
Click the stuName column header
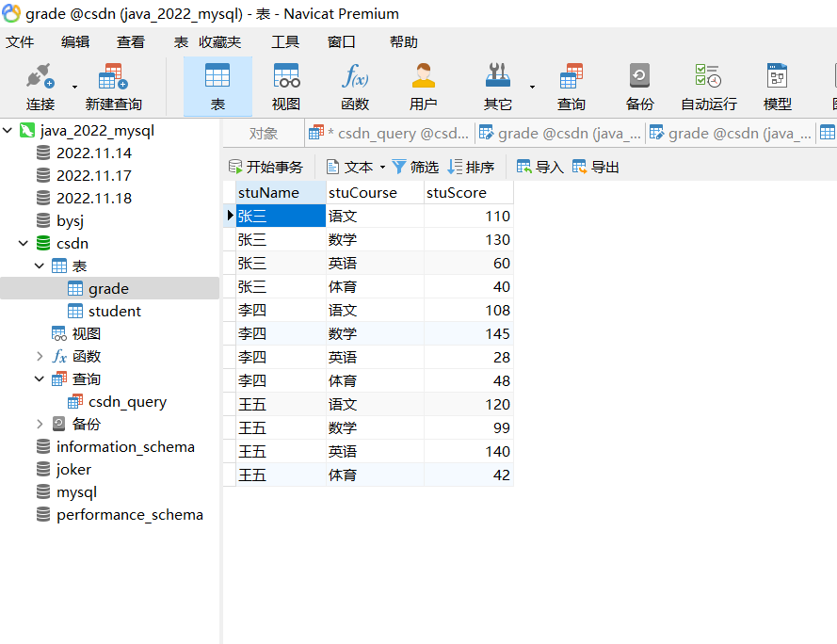point(281,193)
